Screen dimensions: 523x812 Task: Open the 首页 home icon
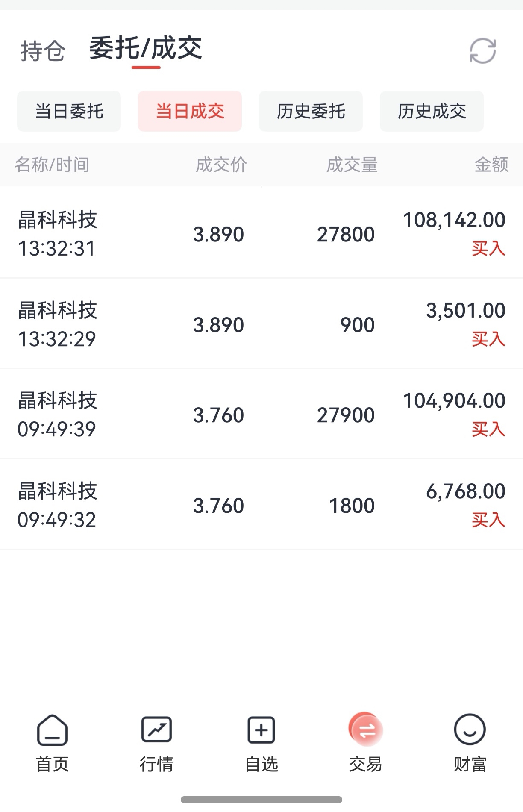pyautogui.click(x=52, y=730)
